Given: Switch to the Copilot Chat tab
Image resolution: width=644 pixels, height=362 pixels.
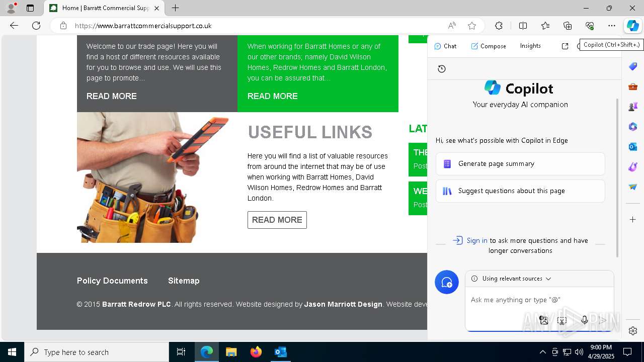Looking at the screenshot, I should [x=445, y=46].
